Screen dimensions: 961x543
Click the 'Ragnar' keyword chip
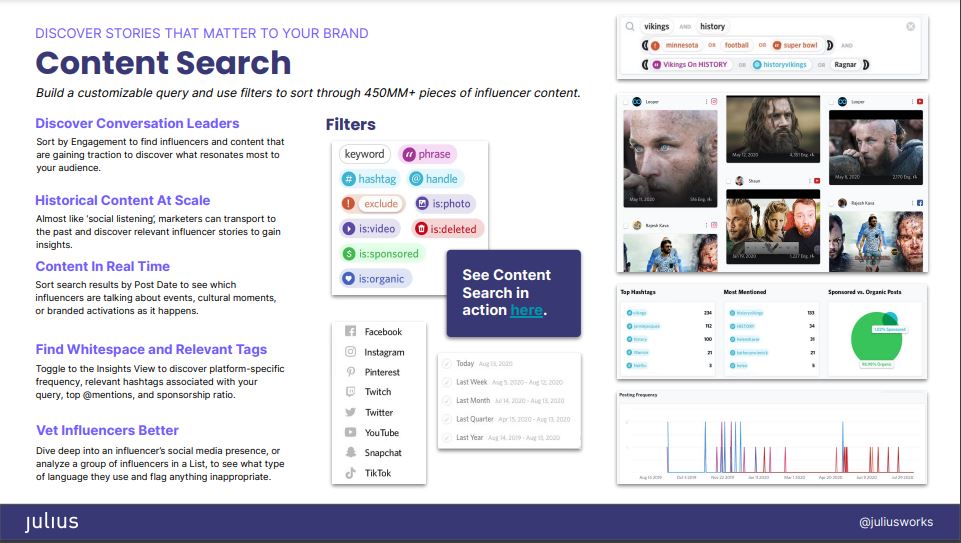(x=845, y=64)
